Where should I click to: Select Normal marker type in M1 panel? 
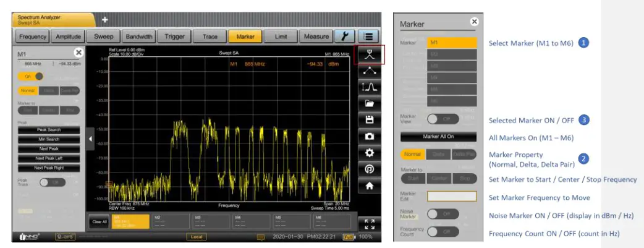[x=28, y=91]
